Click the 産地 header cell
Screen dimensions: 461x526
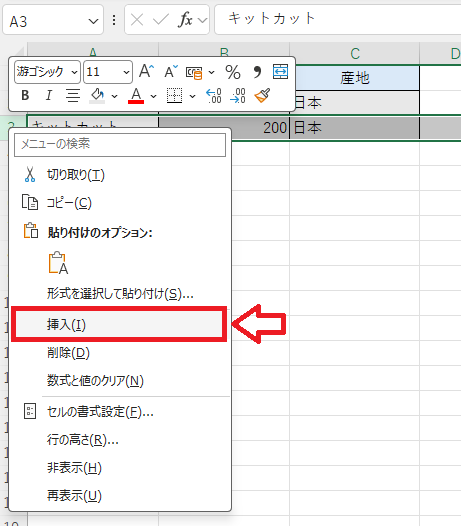(x=355, y=78)
